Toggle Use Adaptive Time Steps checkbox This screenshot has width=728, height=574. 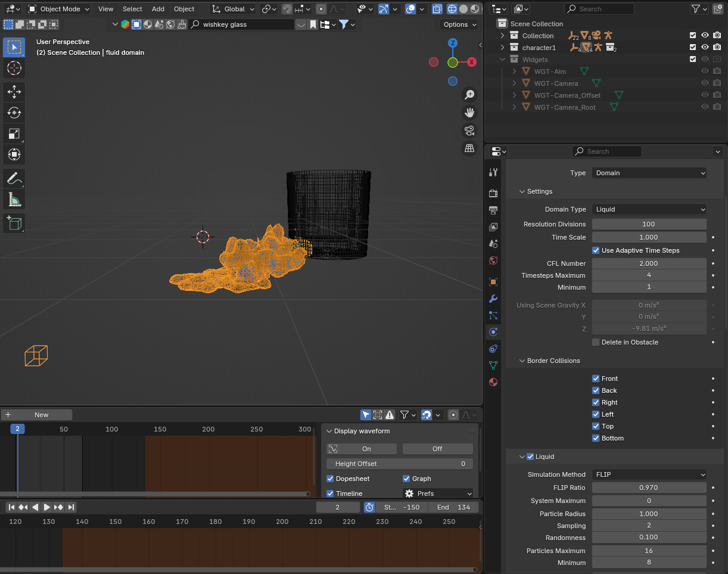point(596,250)
